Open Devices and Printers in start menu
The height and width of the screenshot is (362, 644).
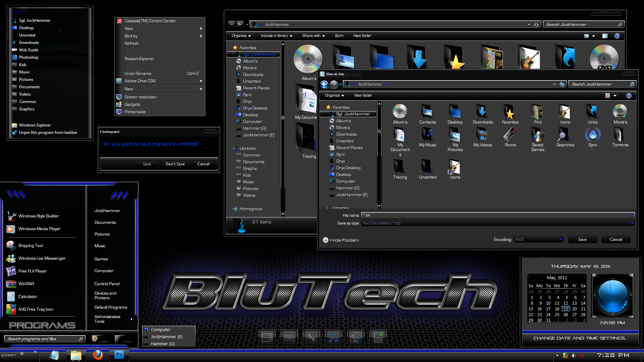[x=105, y=296]
